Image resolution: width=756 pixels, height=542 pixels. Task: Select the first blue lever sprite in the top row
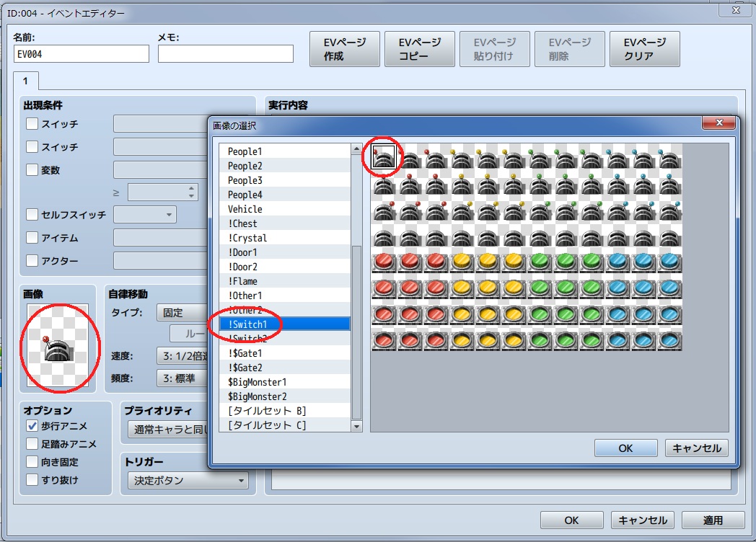617,156
